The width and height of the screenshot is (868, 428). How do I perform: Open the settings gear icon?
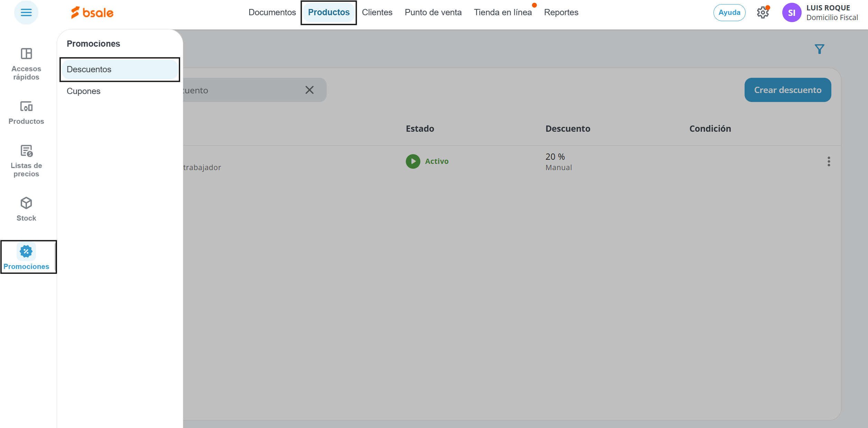(x=763, y=13)
